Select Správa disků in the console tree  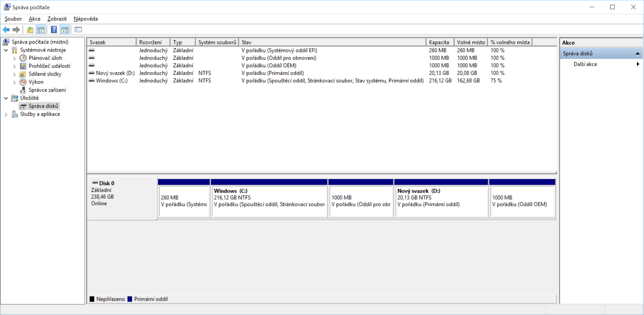pyautogui.click(x=43, y=106)
